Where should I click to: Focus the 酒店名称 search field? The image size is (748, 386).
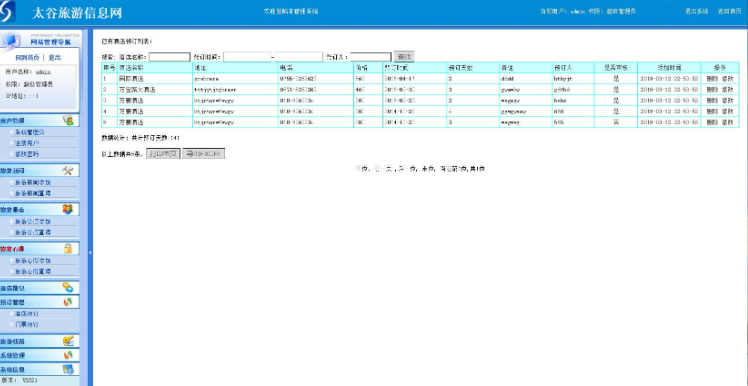[x=169, y=57]
